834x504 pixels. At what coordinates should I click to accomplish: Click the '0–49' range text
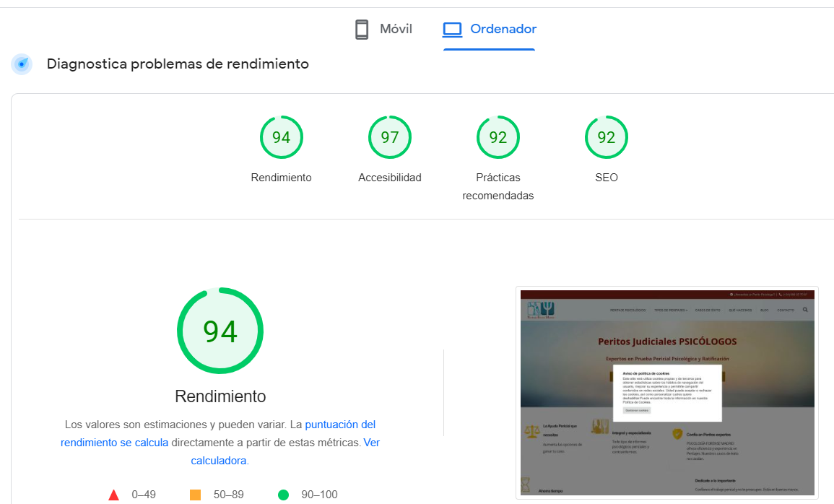144,495
